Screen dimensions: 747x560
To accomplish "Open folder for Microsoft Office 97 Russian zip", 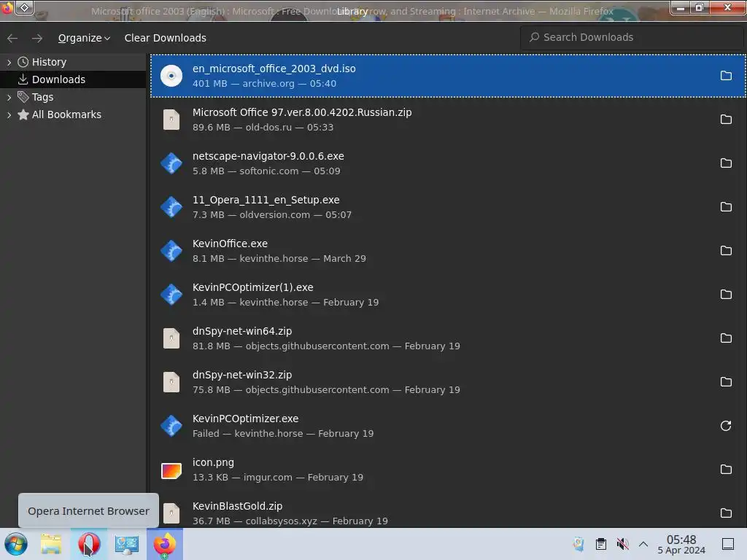I will click(726, 120).
